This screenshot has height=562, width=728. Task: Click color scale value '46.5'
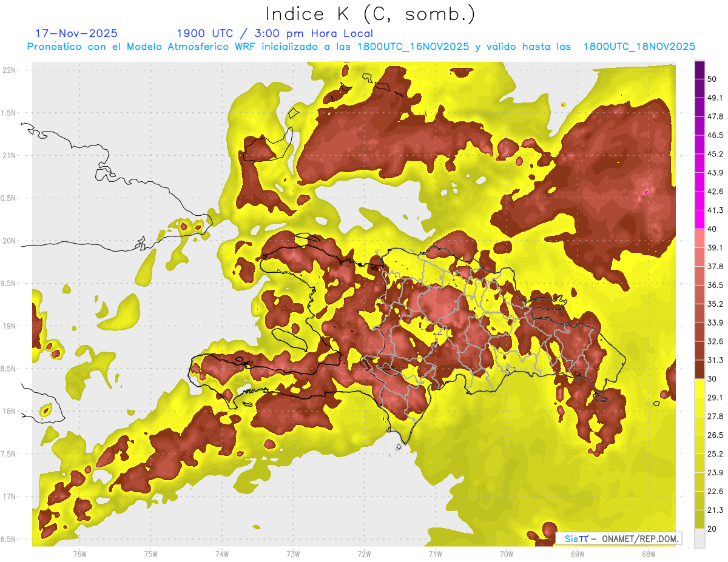(715, 135)
